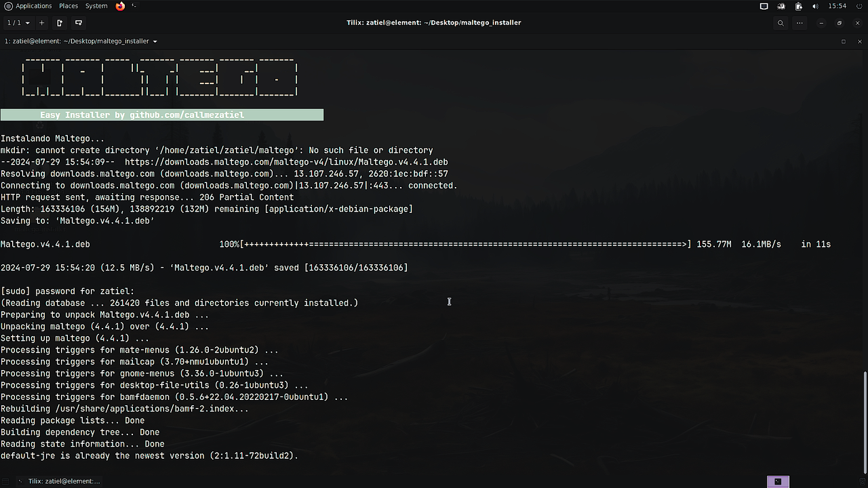Select the Tilix entry in the bottom taskbar
The width and height of the screenshot is (868, 488).
(60, 481)
